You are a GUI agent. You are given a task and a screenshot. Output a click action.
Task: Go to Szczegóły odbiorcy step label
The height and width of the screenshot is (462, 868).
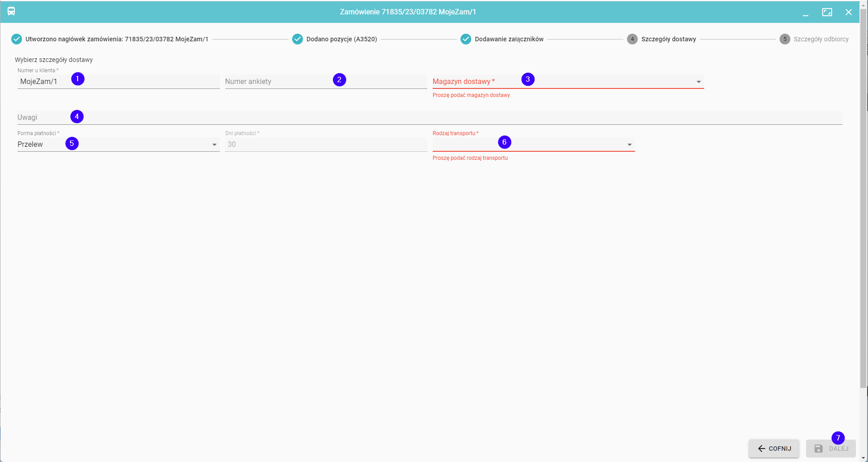821,39
